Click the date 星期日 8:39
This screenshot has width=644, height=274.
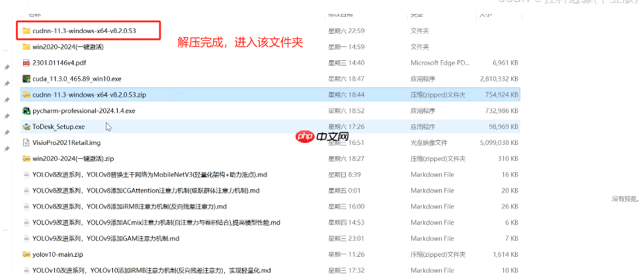tap(344, 175)
